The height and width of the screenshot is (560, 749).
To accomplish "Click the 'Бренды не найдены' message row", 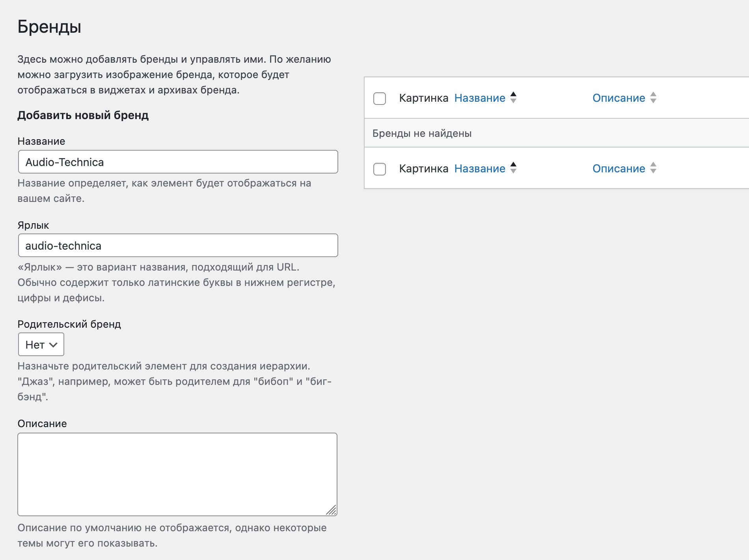I will [556, 133].
